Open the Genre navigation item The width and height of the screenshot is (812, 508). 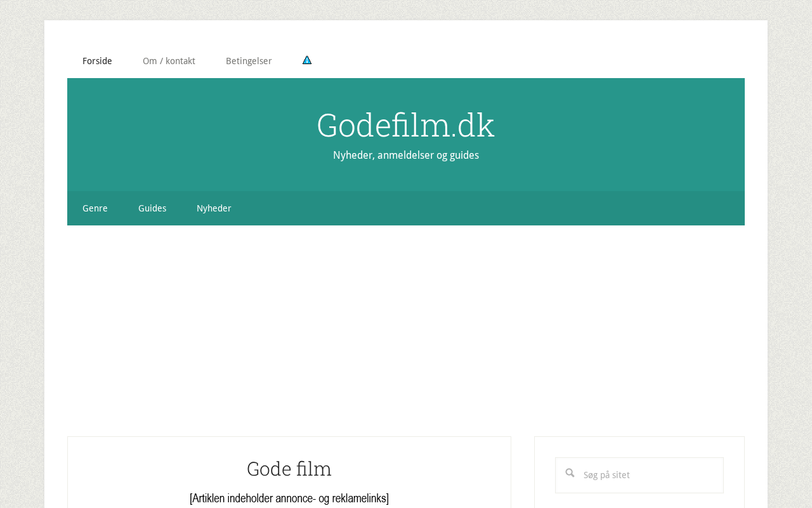(95, 208)
